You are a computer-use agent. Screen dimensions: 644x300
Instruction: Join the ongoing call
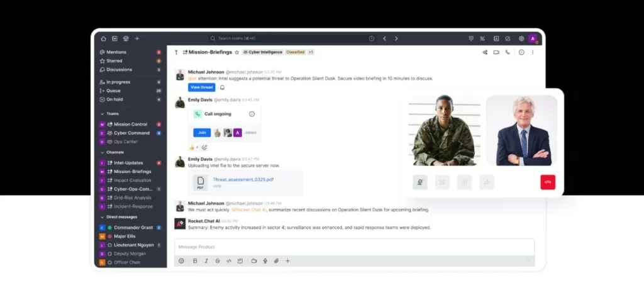202,133
